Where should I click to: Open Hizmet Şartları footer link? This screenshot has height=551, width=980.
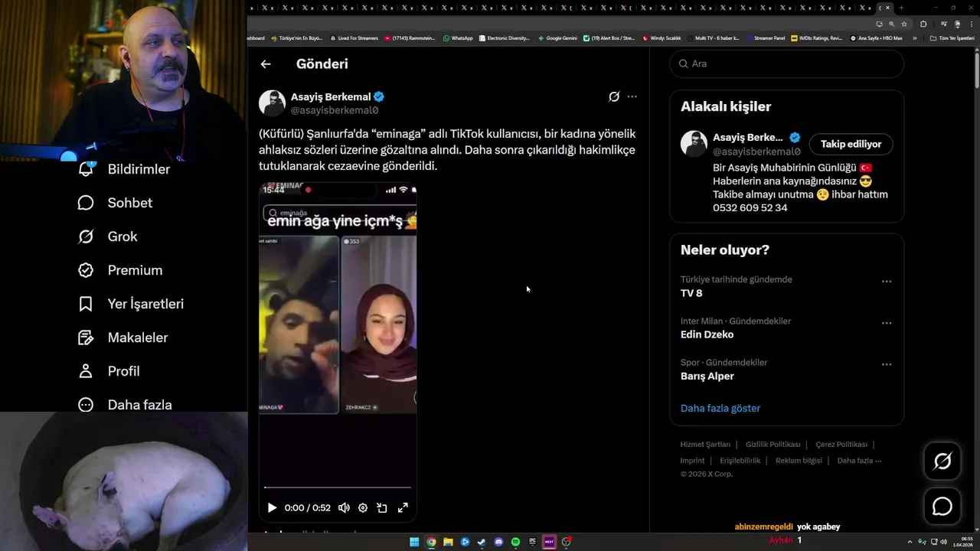coord(705,445)
